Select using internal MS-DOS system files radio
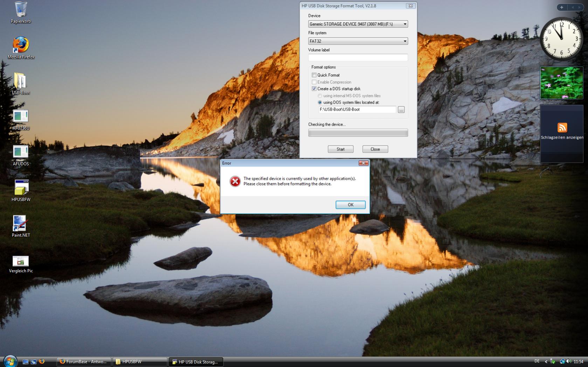588x367 pixels. (320, 96)
